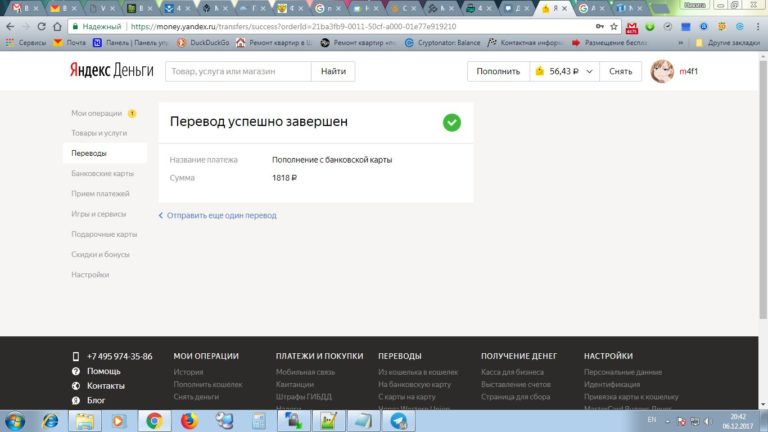Open DuckDuckGo bookmark in bookmarks bar
Screen dimensions: 768x432
click(x=203, y=43)
